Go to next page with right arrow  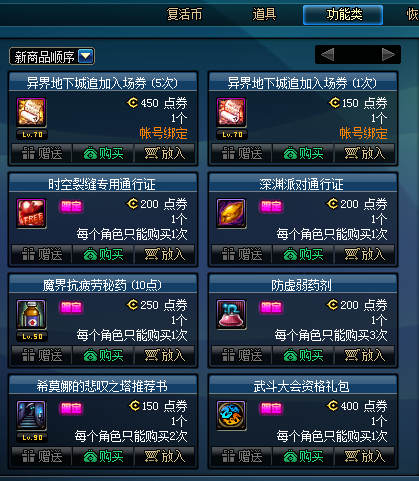[x=388, y=54]
